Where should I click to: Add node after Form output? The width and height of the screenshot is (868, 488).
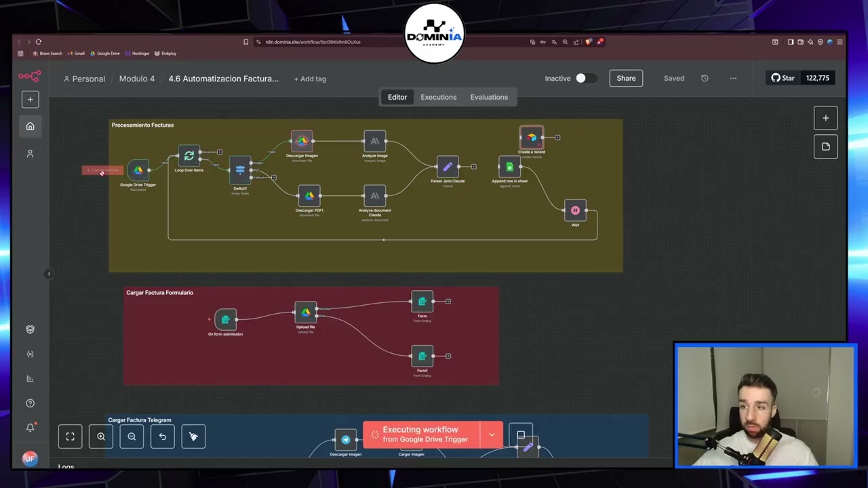pyautogui.click(x=448, y=302)
